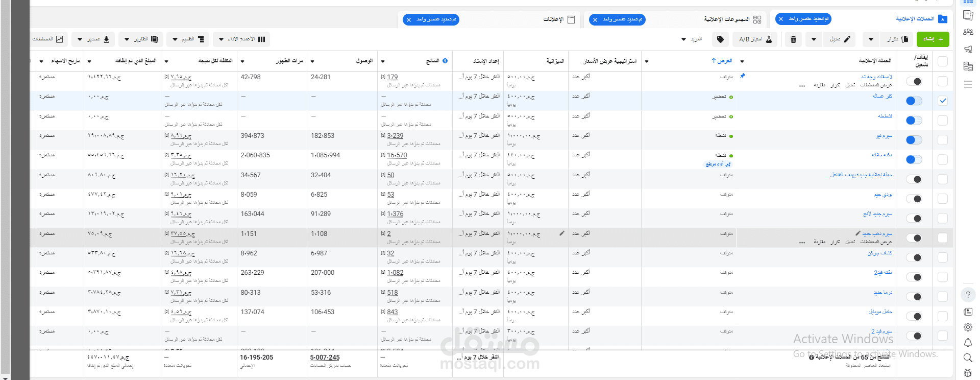980x380 pixels.
Task: Open the الوصول column header dropdown arrow
Action: (312, 61)
